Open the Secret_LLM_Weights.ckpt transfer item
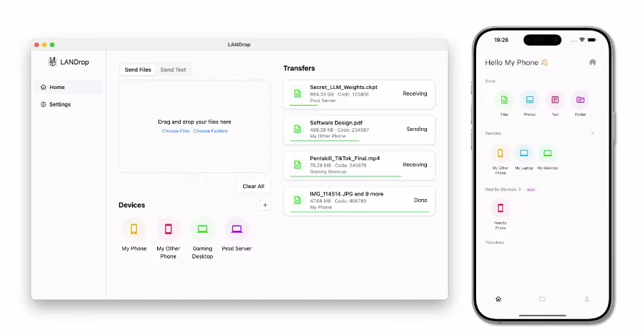The image size is (644, 330). pyautogui.click(x=359, y=94)
